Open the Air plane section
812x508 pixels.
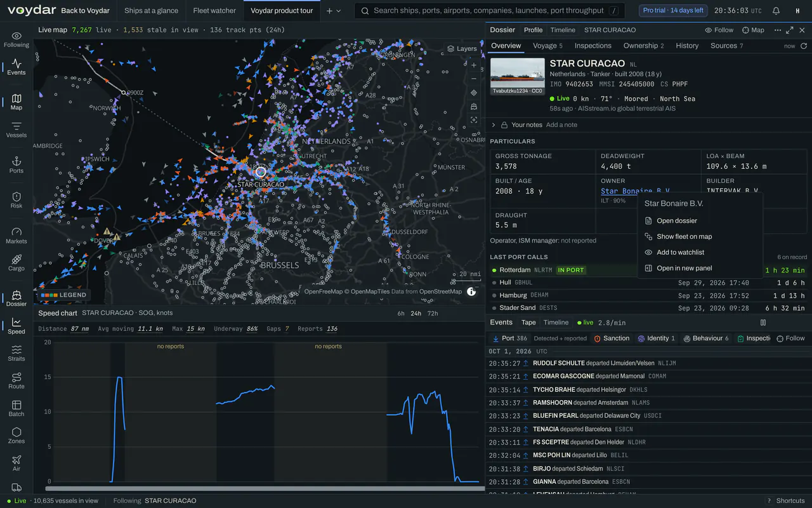16,464
